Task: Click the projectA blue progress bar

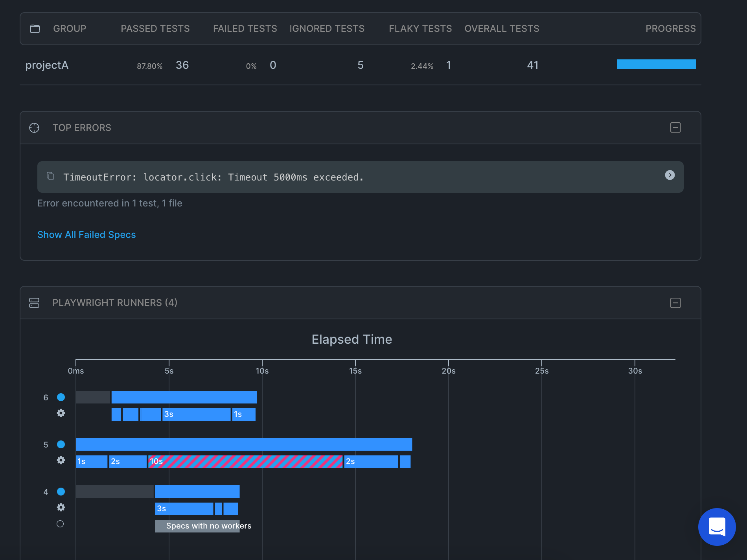Action: [657, 64]
